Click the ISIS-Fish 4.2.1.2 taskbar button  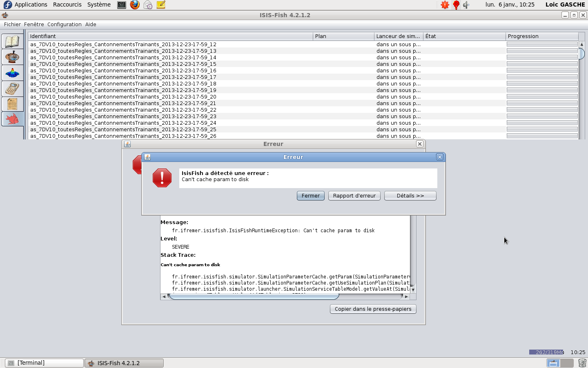coord(124,363)
